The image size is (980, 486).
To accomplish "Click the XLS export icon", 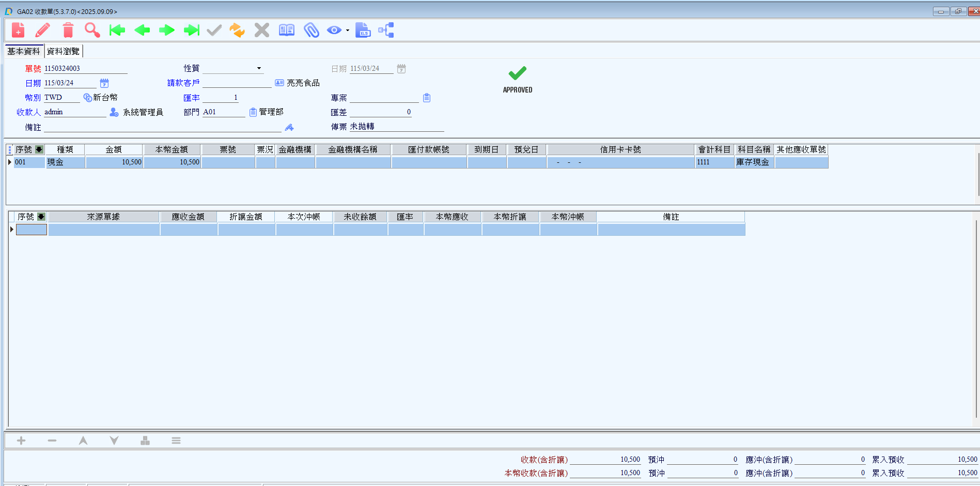I will (x=363, y=31).
